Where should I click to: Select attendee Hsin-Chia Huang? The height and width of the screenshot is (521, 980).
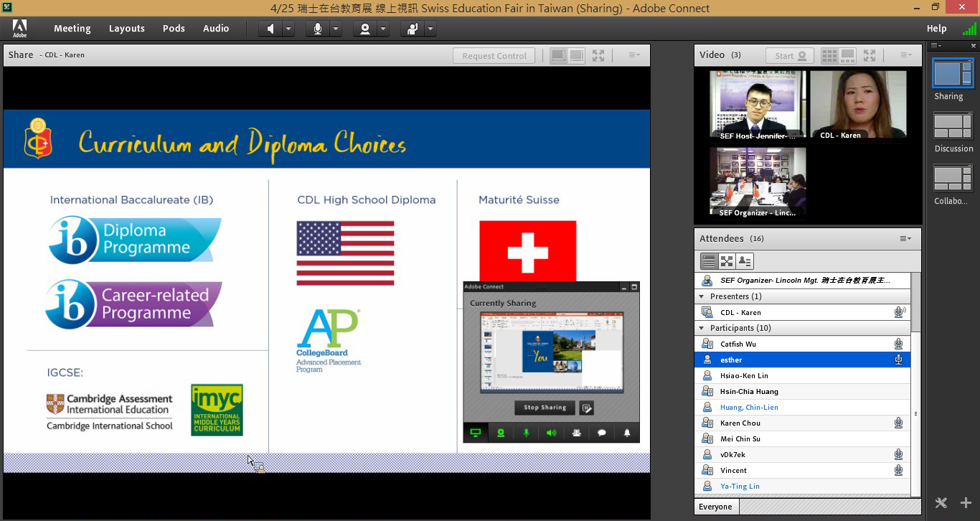[803, 391]
